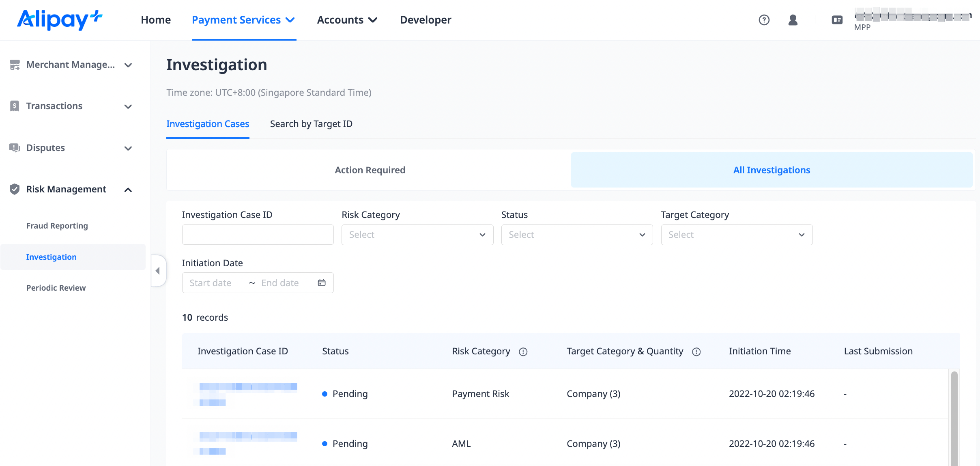
Task: Click the Alipay+ logo
Action: point(59,20)
